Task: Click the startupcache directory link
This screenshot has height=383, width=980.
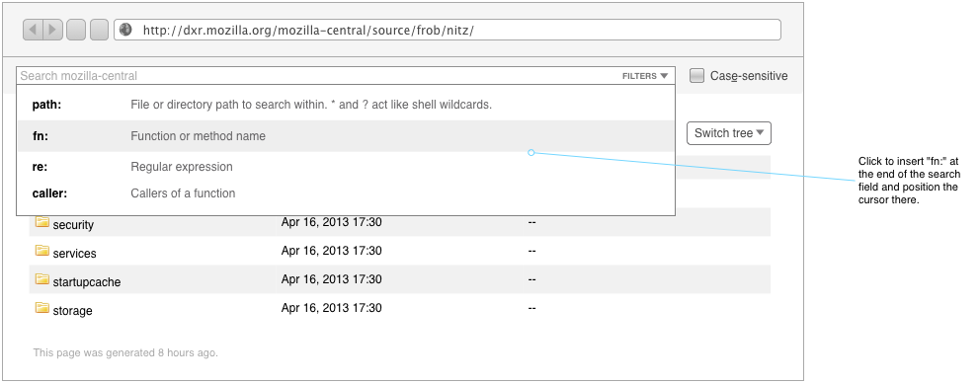Action: 87,282
